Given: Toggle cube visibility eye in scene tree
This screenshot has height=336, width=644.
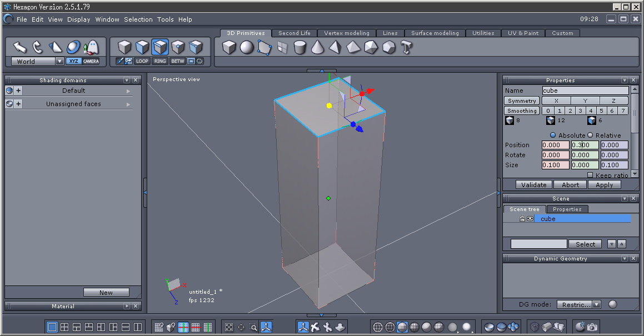Looking at the screenshot, I should click(x=530, y=218).
